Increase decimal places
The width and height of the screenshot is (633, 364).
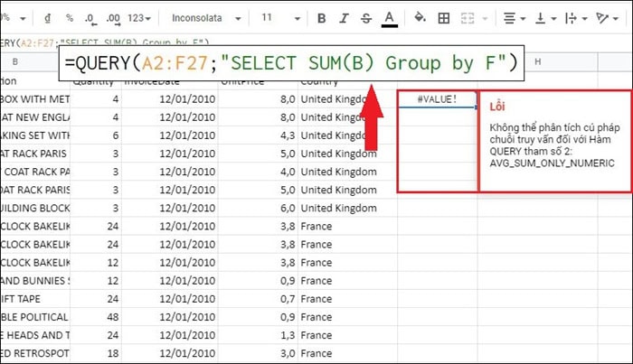114,18
